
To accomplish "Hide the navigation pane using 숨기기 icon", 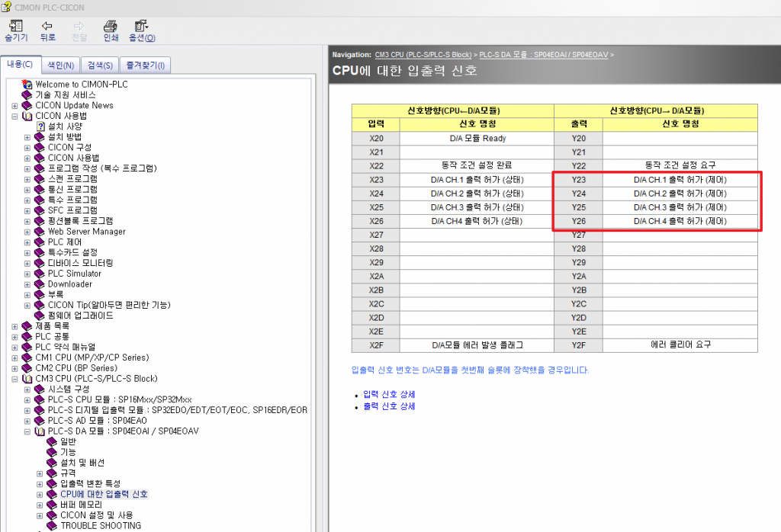I will coord(15,29).
